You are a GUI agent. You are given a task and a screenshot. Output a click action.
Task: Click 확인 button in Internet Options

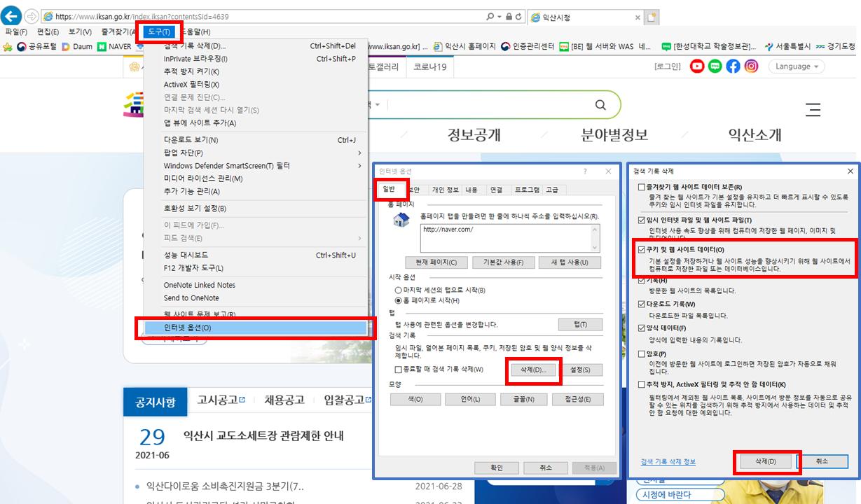pos(497,468)
